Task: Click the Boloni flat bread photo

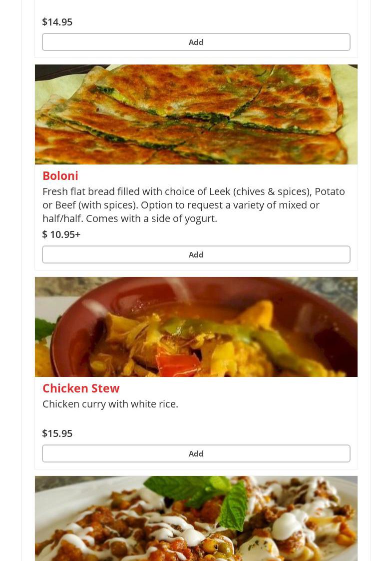Action: pyautogui.click(x=196, y=114)
